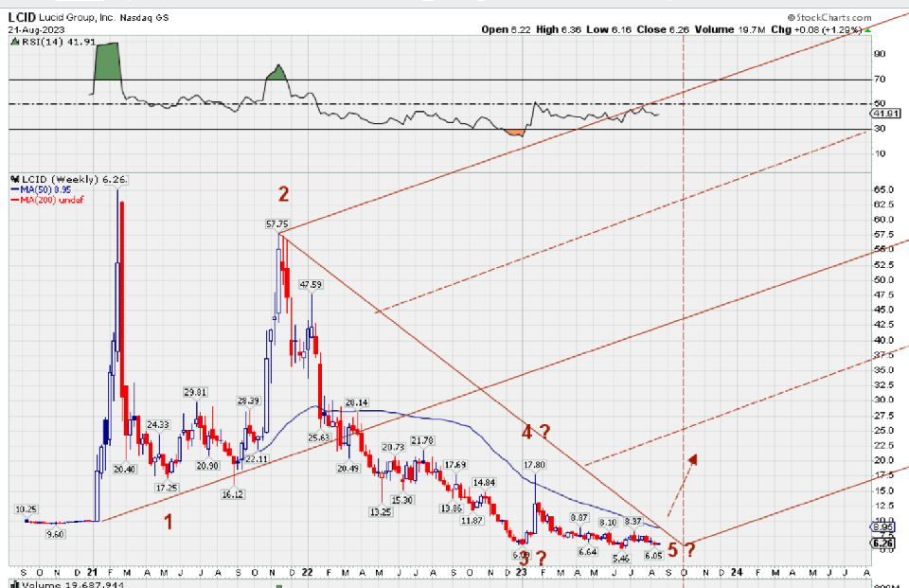Open the StockCharts.com attribution link
This screenshot has width=909, height=588.
(x=829, y=17)
